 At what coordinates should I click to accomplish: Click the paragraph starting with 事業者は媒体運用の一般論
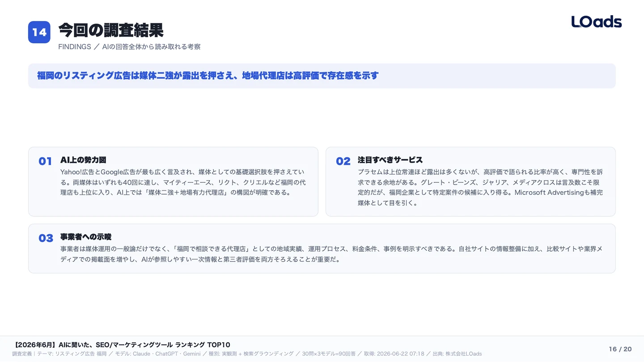pos(331,254)
